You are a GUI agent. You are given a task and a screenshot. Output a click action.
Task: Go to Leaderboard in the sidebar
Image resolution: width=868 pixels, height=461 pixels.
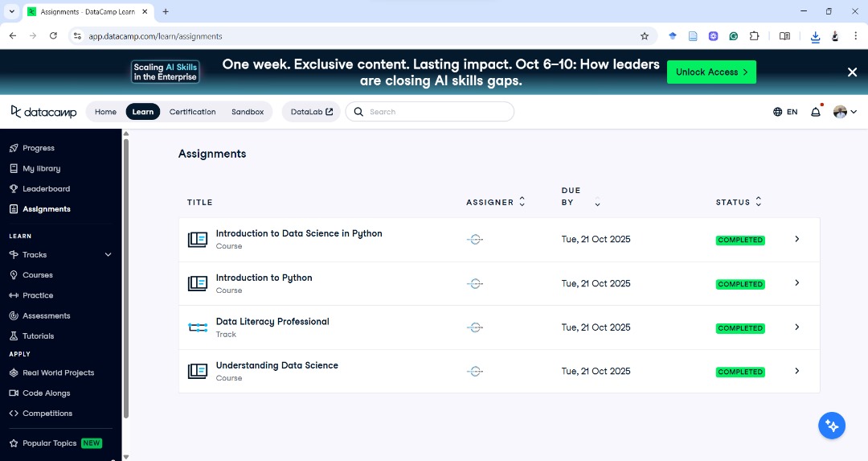[46, 189]
